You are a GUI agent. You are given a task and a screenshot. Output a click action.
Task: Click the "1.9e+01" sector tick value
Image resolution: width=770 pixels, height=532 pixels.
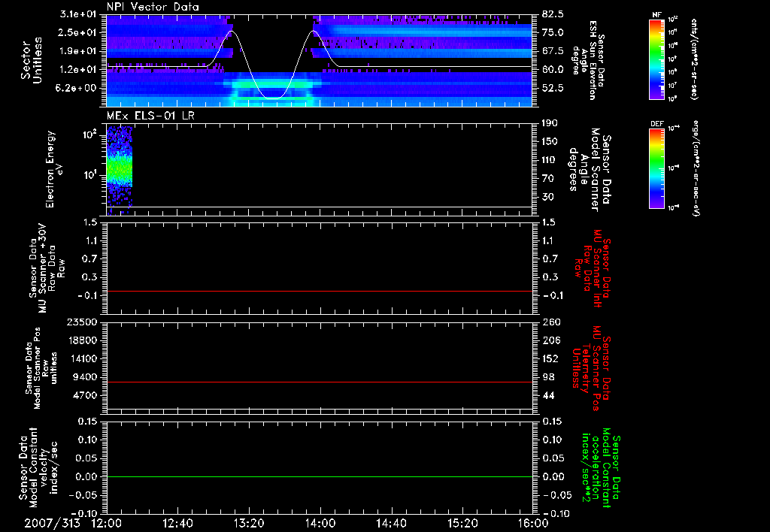78,51
